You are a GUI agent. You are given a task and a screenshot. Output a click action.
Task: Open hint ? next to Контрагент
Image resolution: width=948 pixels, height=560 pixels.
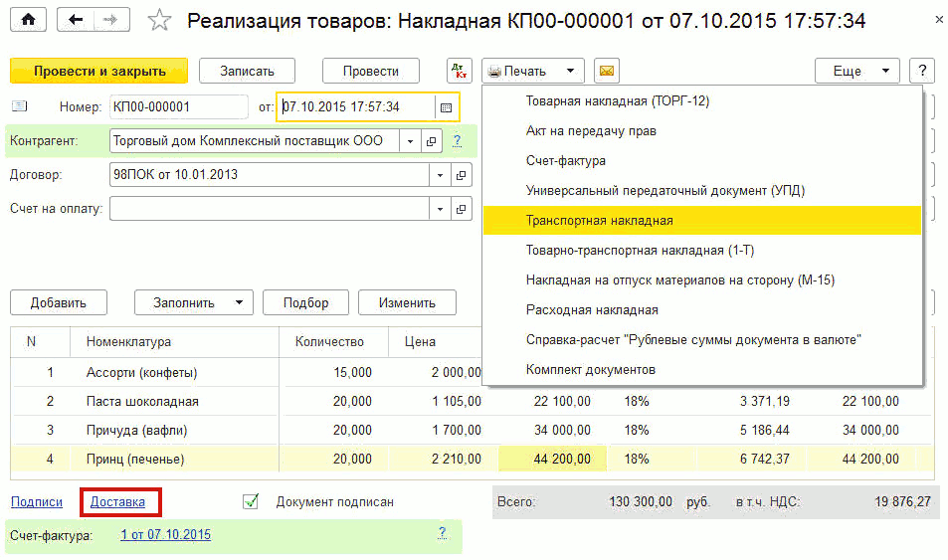tap(457, 140)
